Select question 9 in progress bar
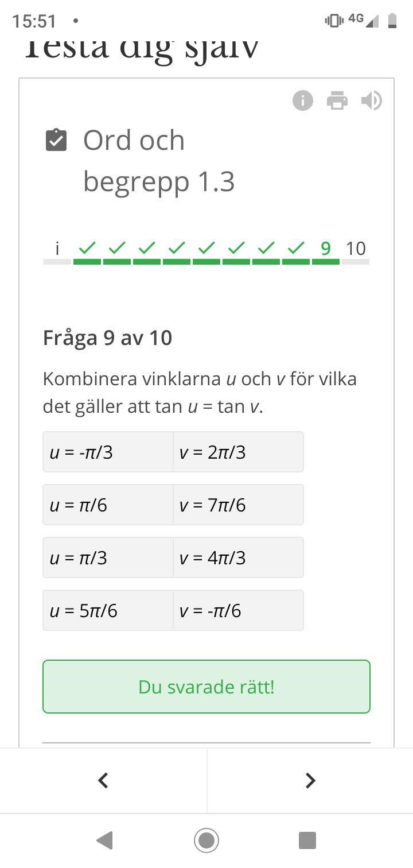 coord(326,249)
